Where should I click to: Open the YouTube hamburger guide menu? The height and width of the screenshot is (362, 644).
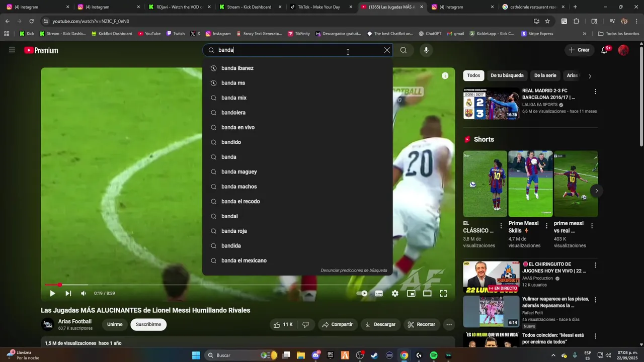12,50
